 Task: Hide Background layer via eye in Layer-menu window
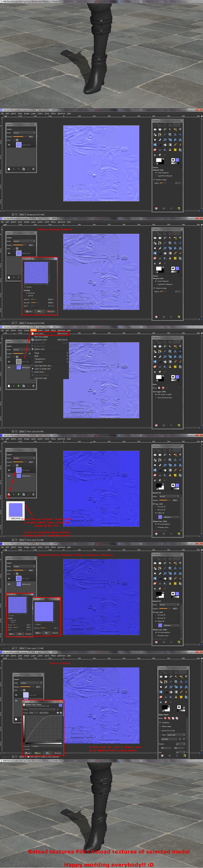pyautogui.click(x=9, y=367)
